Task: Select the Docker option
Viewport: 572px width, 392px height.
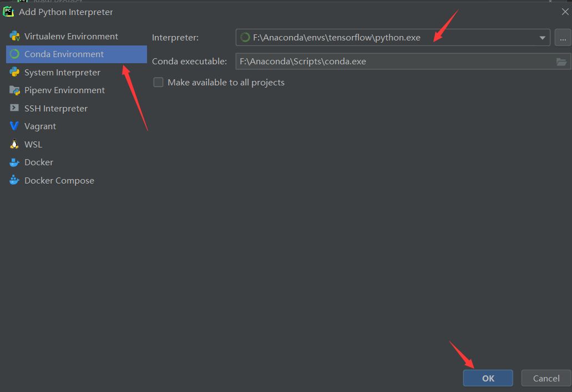Action: click(77, 162)
